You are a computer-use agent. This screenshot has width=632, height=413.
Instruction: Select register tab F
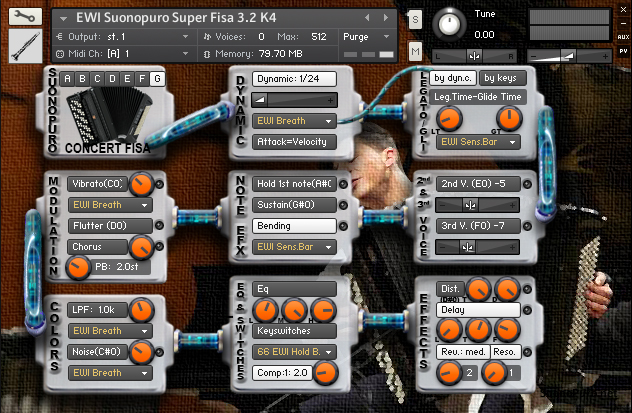coord(142,79)
